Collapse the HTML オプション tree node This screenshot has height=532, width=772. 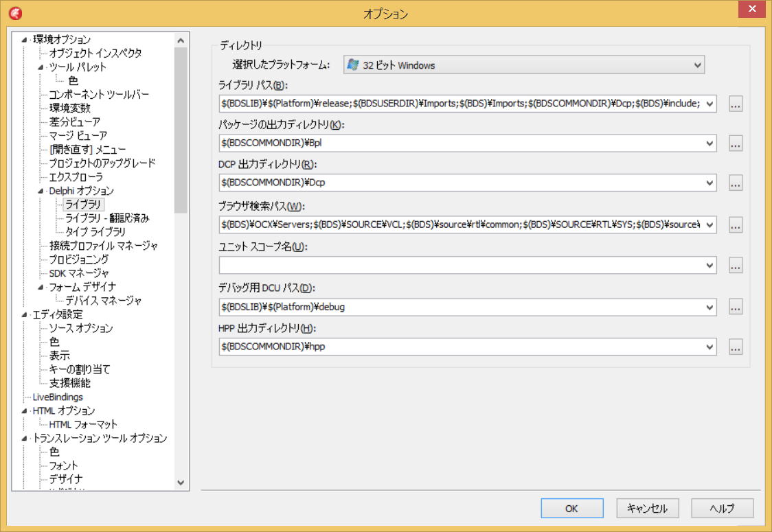point(23,410)
